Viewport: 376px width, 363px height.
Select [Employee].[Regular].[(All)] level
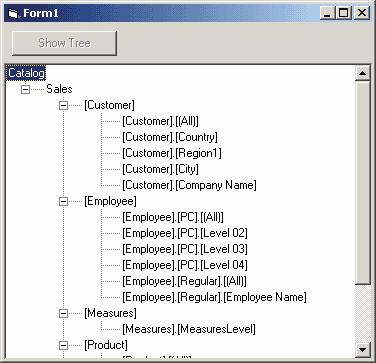point(184,281)
